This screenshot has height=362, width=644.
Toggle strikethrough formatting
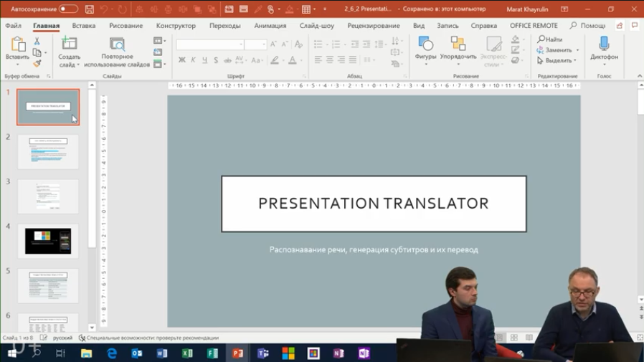227,60
